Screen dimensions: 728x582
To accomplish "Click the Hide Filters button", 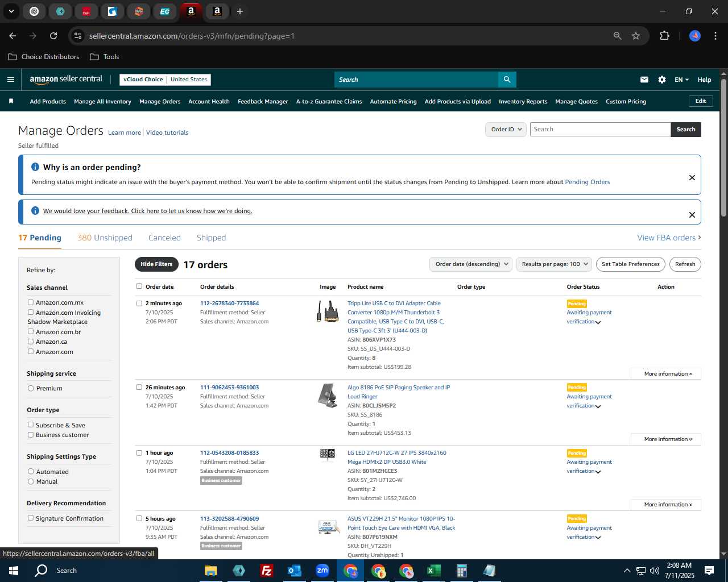I will pyautogui.click(x=156, y=264).
